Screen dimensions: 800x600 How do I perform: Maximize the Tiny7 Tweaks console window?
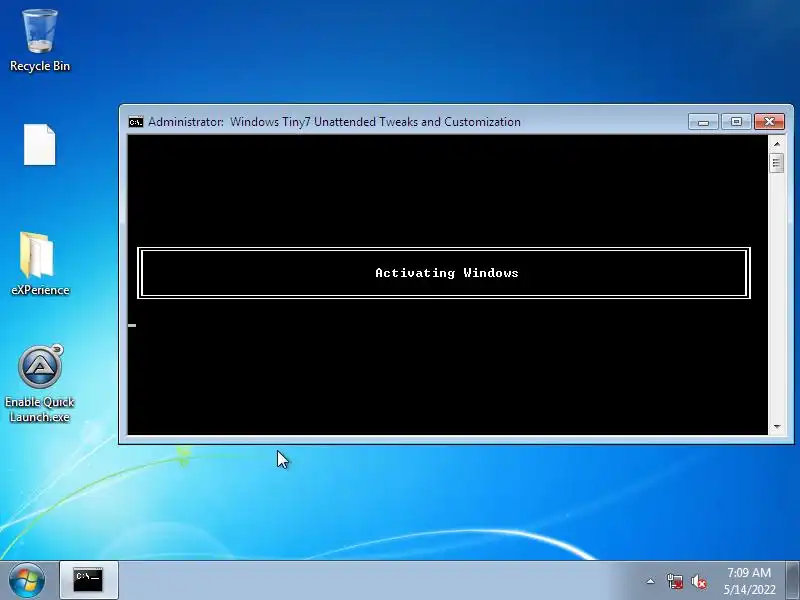[x=736, y=121]
